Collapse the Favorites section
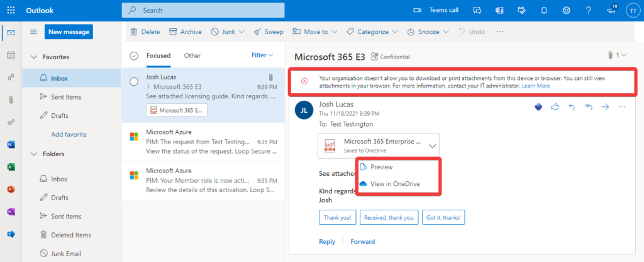644x262 pixels. click(34, 57)
